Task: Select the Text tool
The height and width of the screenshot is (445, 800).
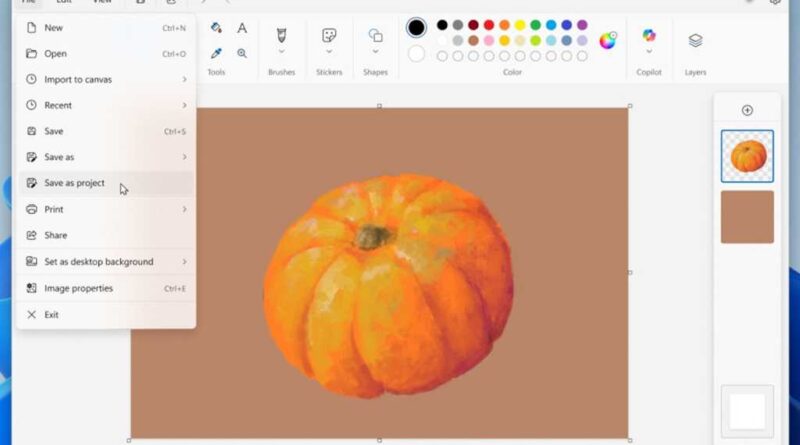Action: pyautogui.click(x=242, y=28)
